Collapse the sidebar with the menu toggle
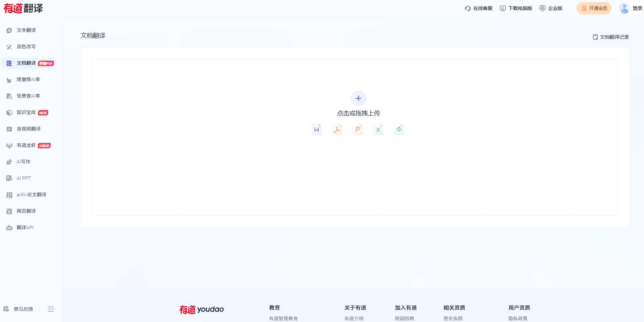This screenshot has width=644, height=322. 51,309
